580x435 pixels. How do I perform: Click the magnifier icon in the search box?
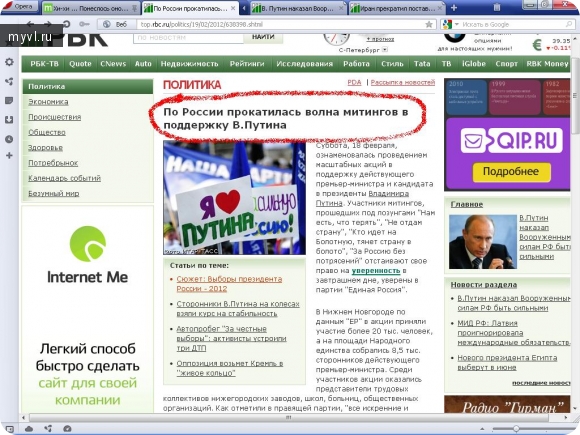coord(569,24)
